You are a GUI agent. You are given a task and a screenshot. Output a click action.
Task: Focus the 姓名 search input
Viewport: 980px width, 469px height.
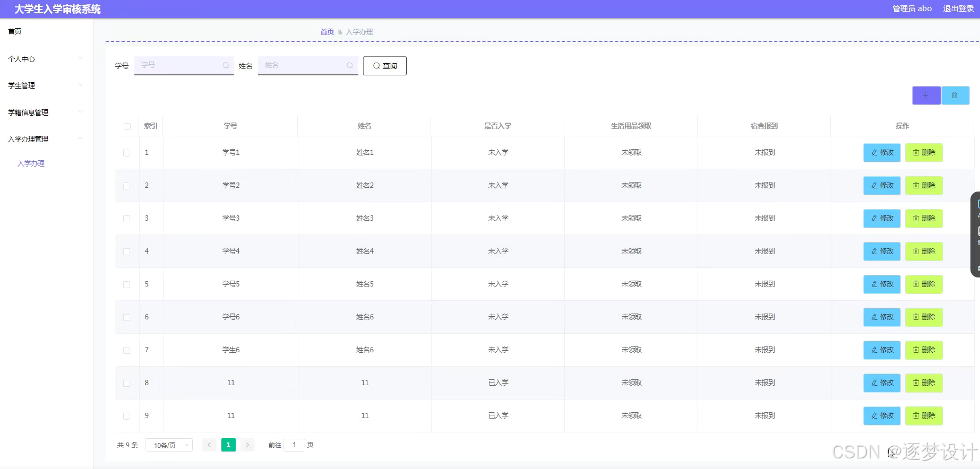tap(308, 65)
